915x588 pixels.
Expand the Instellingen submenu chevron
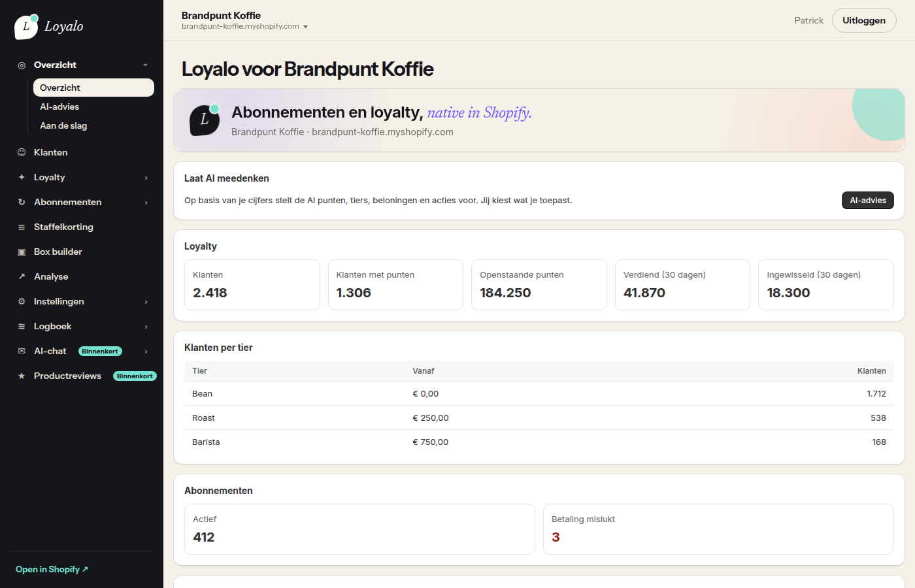coord(146,302)
